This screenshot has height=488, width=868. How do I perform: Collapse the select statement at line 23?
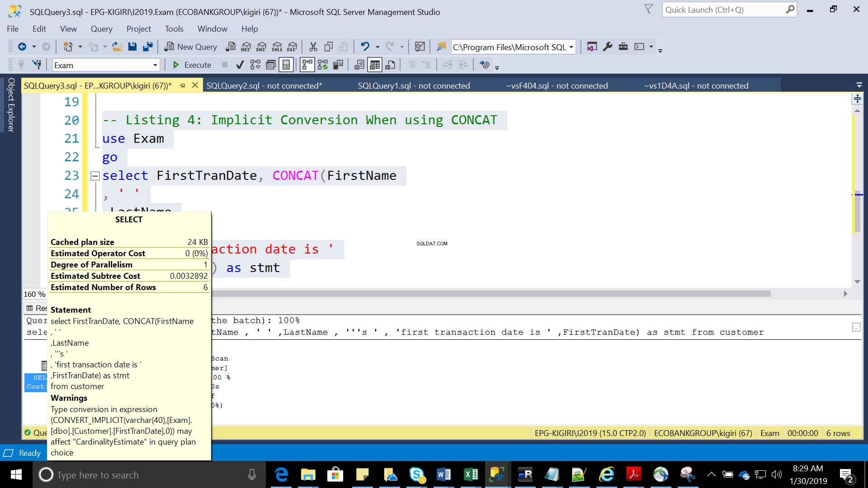pos(95,176)
